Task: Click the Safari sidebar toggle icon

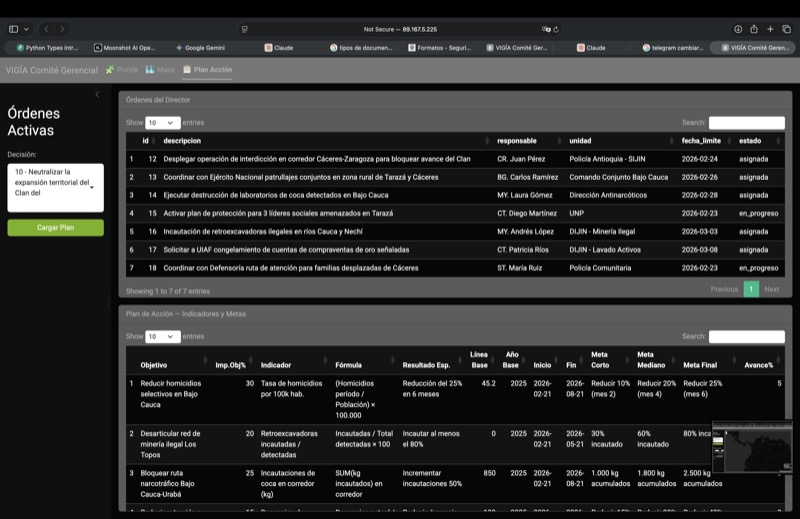Action: click(x=14, y=29)
